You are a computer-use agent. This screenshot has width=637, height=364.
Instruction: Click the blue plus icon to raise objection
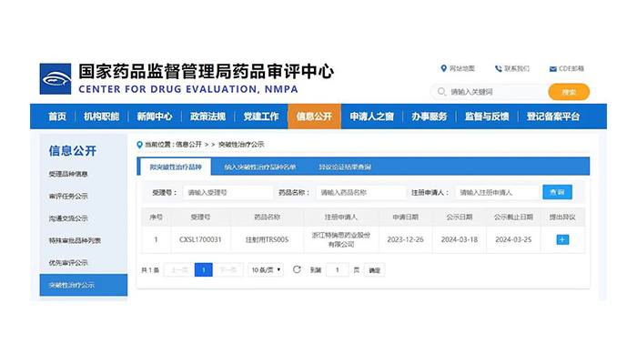(561, 239)
